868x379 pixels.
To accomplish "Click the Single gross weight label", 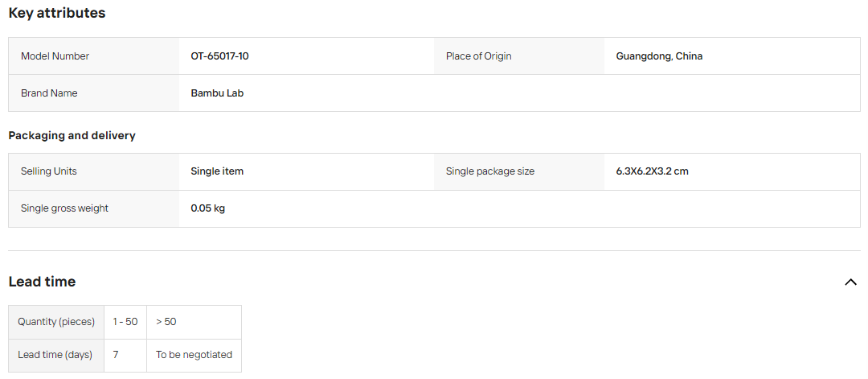I will click(65, 208).
